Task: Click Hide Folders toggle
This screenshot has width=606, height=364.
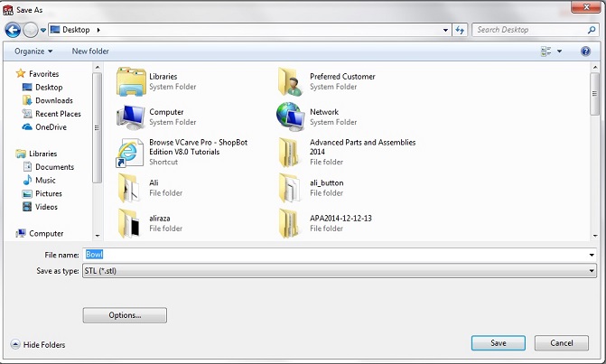Action: coord(38,344)
